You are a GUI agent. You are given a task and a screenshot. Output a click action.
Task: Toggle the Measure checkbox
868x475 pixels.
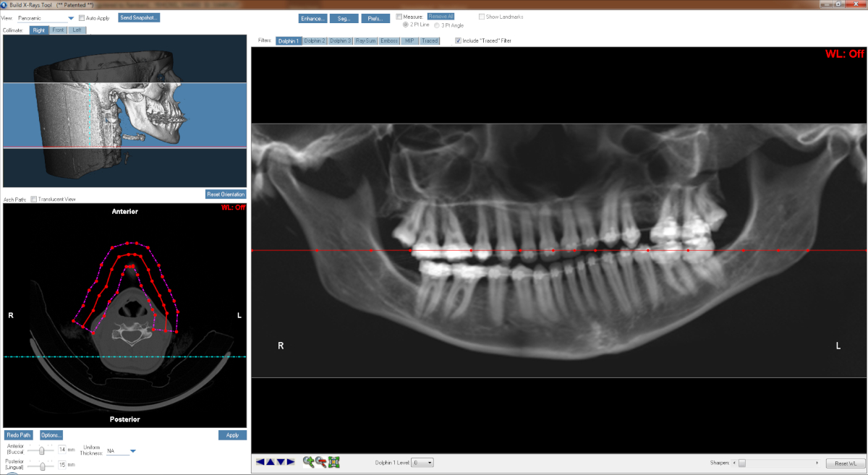coord(399,16)
